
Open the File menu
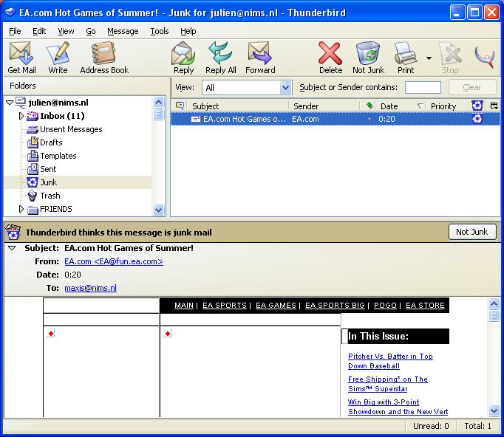(x=15, y=31)
